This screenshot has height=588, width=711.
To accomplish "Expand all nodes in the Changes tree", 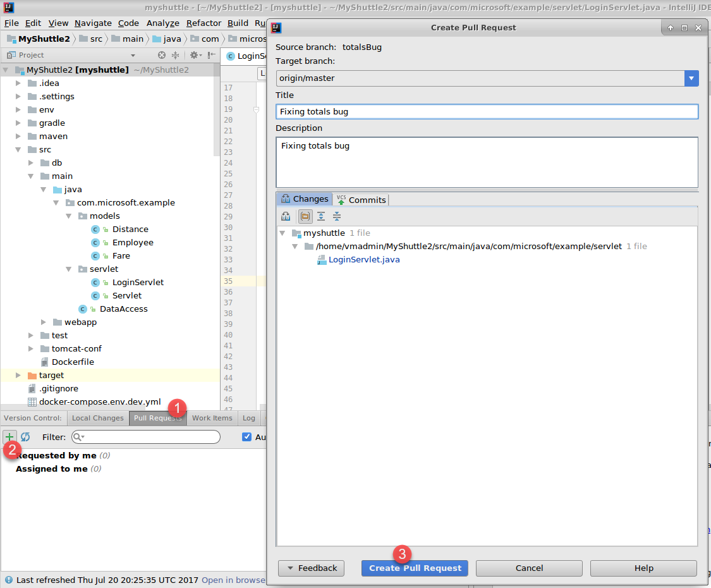I will click(x=320, y=216).
